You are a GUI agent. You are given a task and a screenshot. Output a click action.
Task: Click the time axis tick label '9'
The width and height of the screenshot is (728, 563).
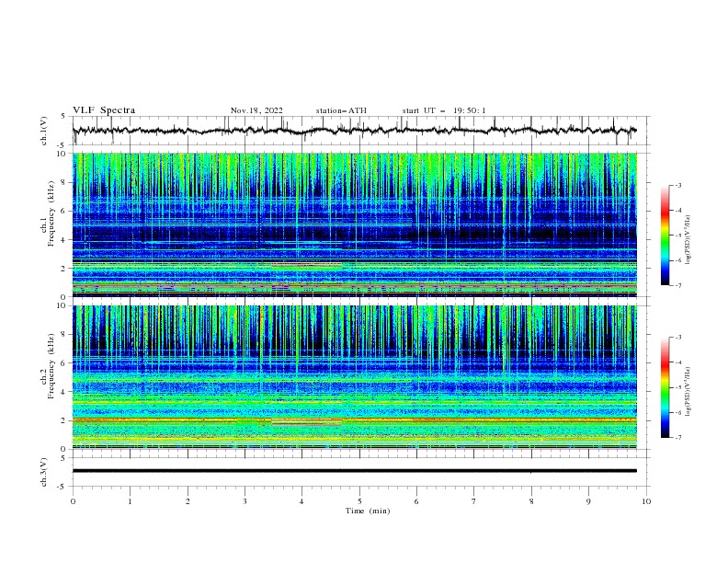tap(588, 501)
